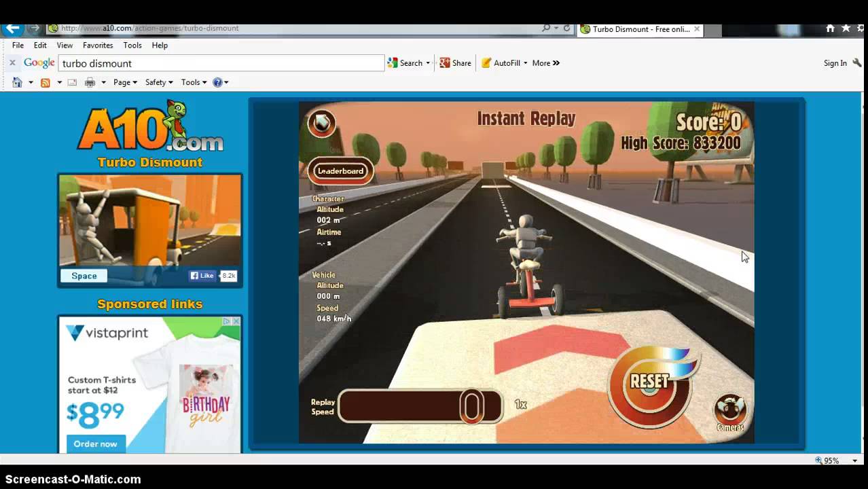Click the Google Search toolbar button
This screenshot has height=489, width=868.
point(405,63)
